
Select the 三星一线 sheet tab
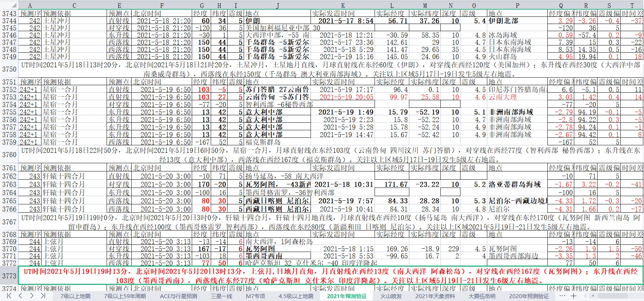click(x=221, y=296)
